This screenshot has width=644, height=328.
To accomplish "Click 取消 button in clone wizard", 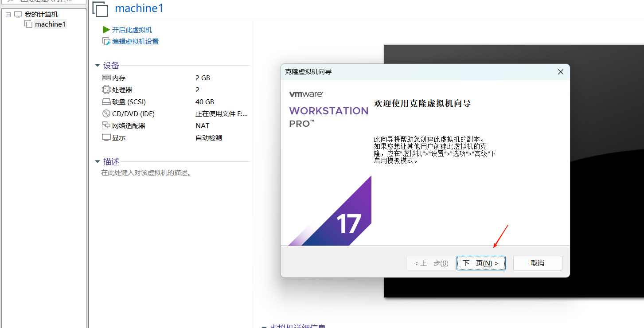I will (x=538, y=263).
